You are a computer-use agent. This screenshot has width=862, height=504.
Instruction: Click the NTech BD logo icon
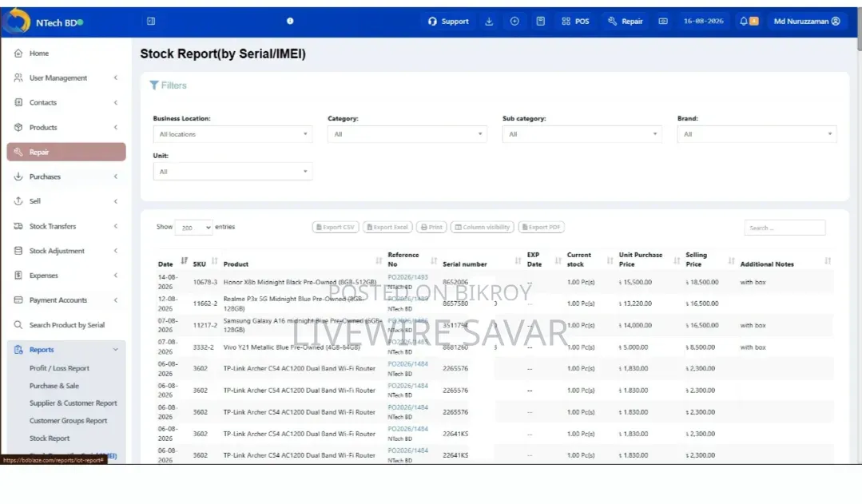[17, 21]
